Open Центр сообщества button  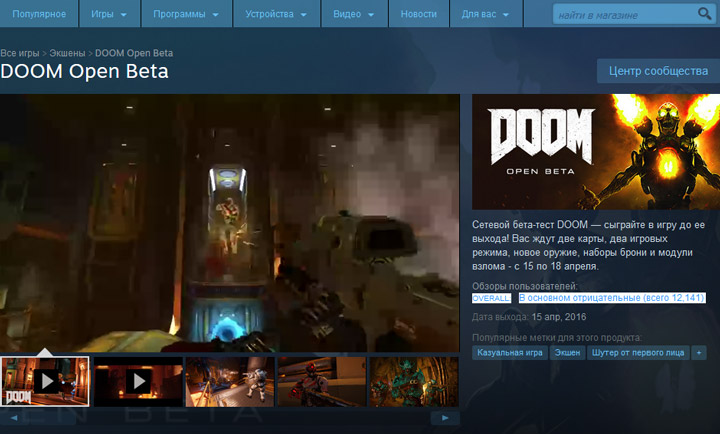click(x=658, y=71)
